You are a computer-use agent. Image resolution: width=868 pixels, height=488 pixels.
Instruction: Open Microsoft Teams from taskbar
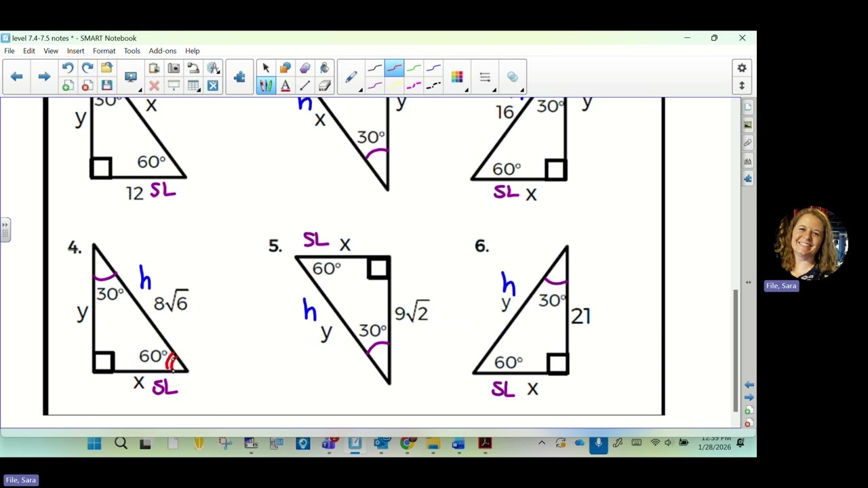(x=330, y=444)
